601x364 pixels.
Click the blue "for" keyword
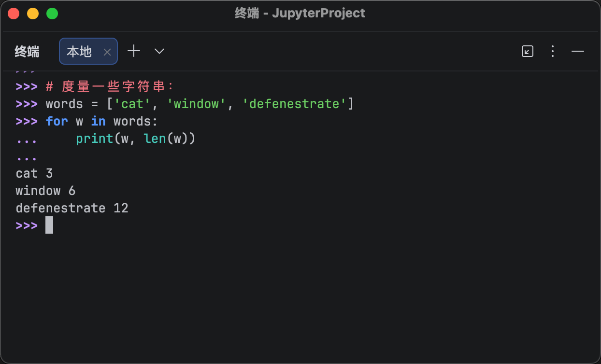57,121
